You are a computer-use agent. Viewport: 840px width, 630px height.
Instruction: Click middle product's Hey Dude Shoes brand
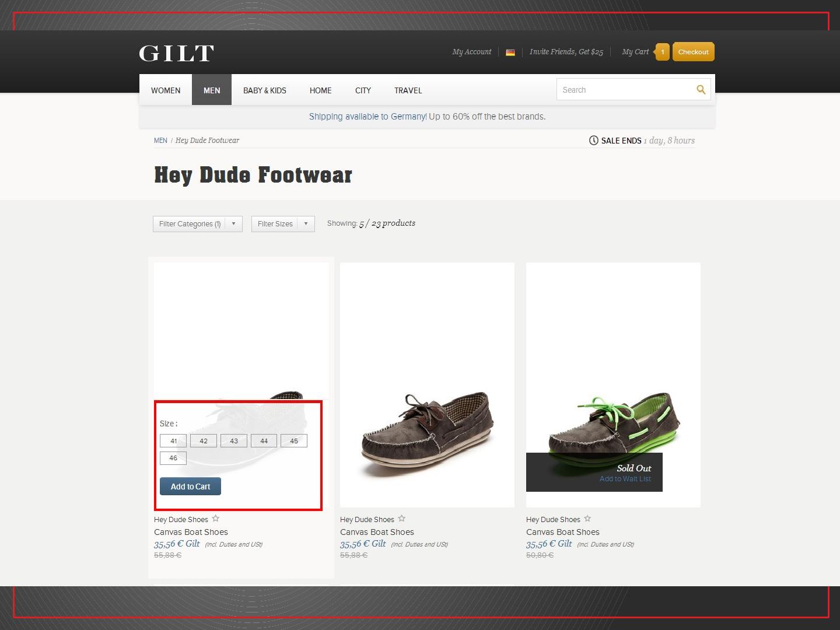367,520
